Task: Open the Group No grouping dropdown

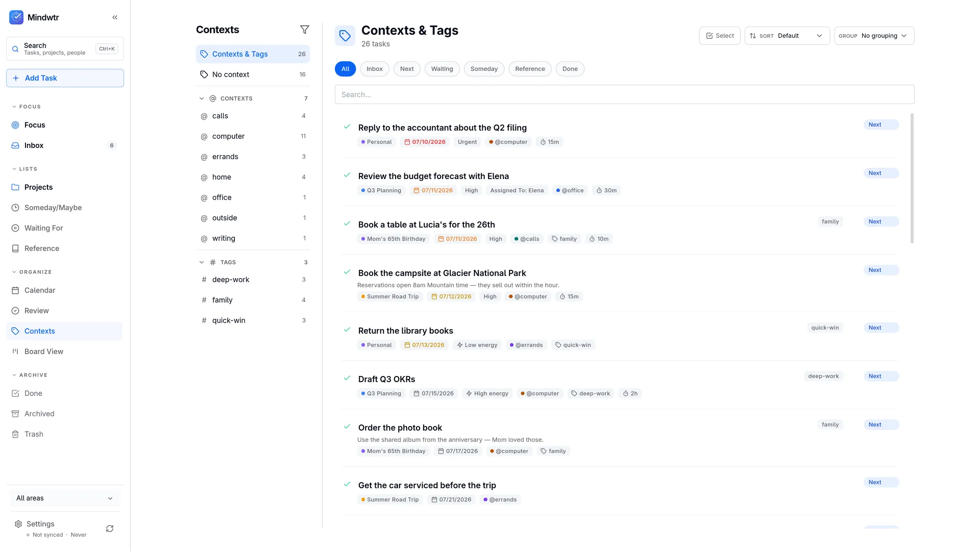Action: [x=874, y=36]
